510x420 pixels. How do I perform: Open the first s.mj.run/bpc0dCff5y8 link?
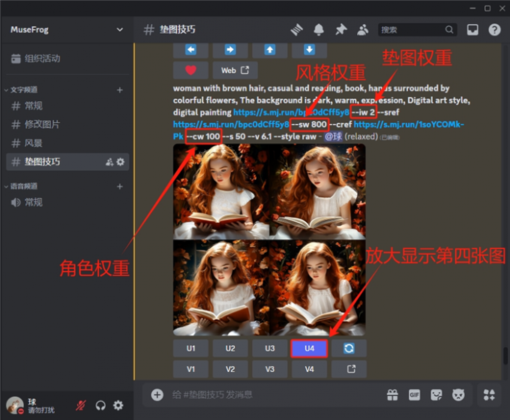click(x=291, y=112)
